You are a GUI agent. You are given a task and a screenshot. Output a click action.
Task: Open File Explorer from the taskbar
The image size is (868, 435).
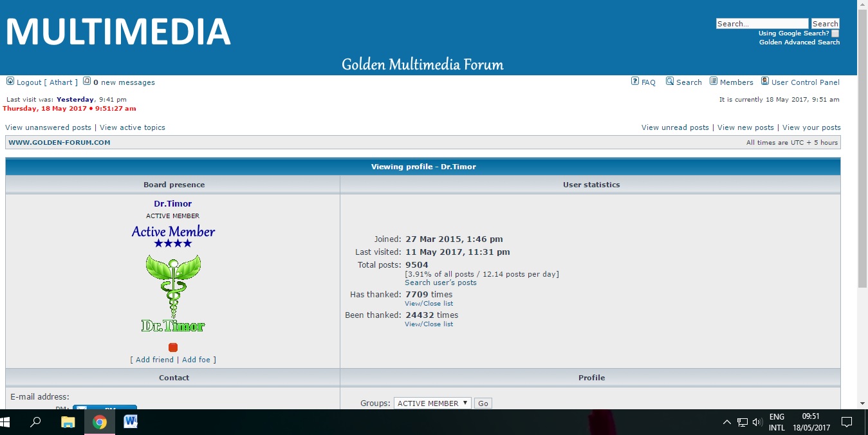(x=68, y=422)
